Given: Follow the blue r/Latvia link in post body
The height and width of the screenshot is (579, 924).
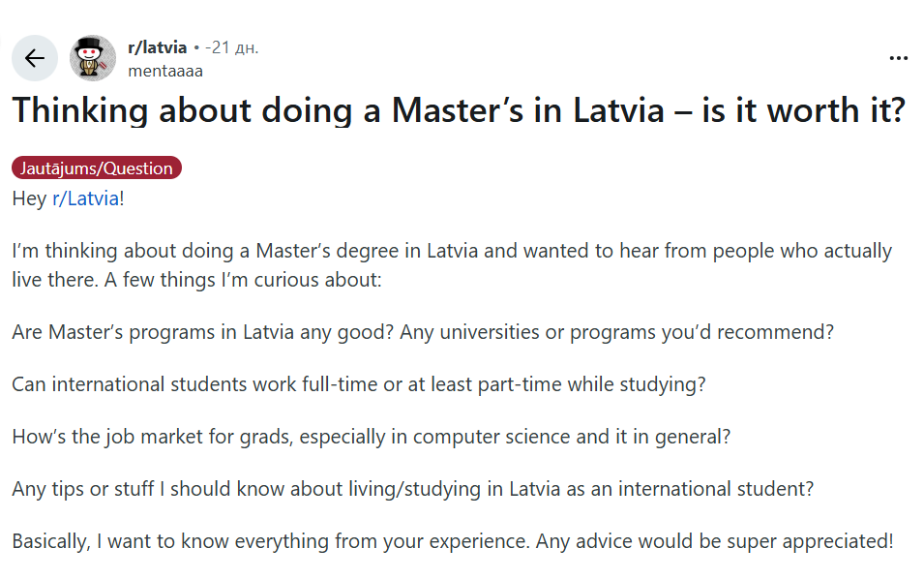Looking at the screenshot, I should click(x=88, y=198).
